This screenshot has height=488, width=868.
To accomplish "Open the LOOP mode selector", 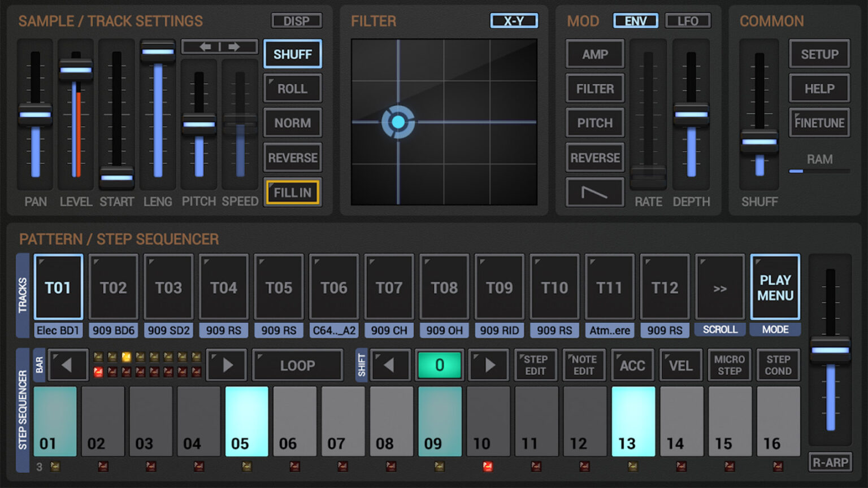I will pyautogui.click(x=298, y=365).
